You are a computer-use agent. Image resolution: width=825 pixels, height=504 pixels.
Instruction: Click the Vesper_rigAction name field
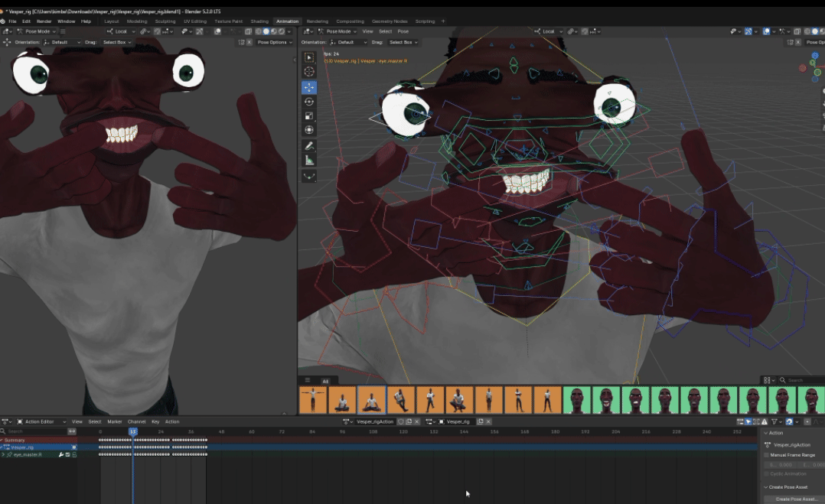click(375, 421)
